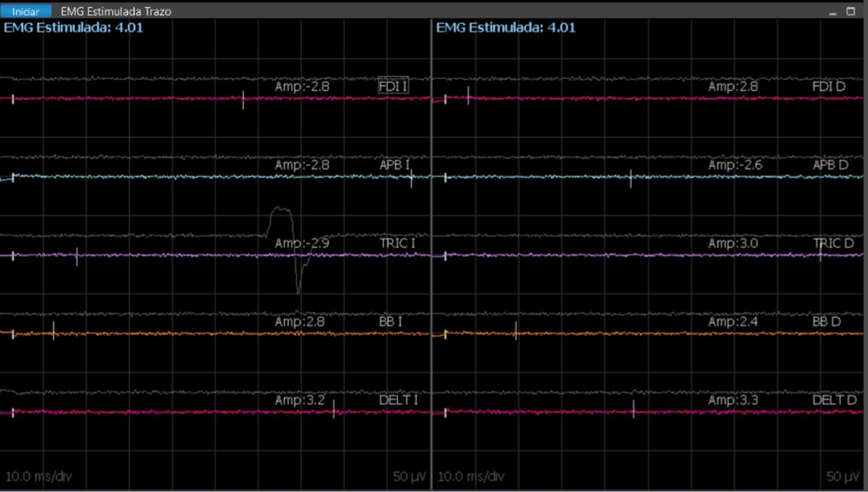
Task: Click the right panel 50 µV amplitude scale
Action: pyautogui.click(x=844, y=476)
